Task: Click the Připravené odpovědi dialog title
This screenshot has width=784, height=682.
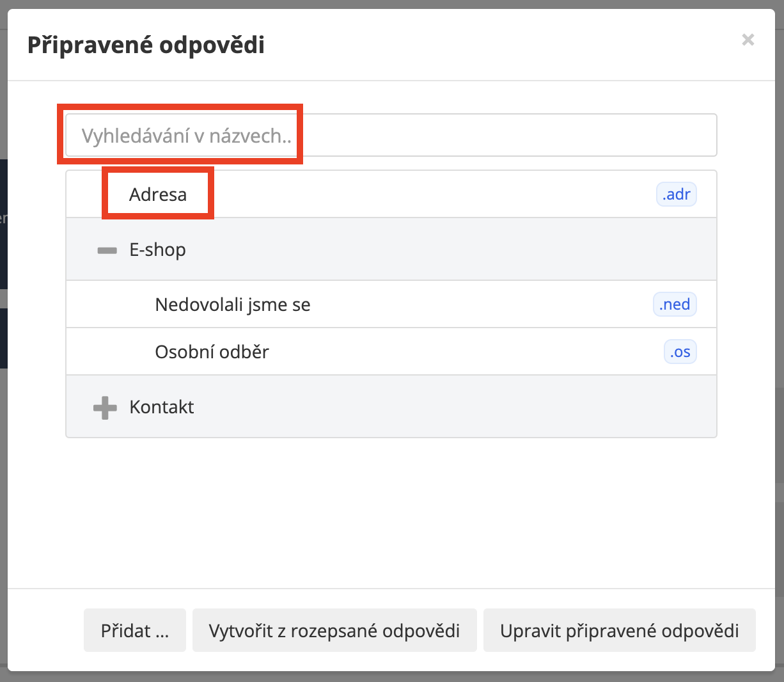Action: 146,45
